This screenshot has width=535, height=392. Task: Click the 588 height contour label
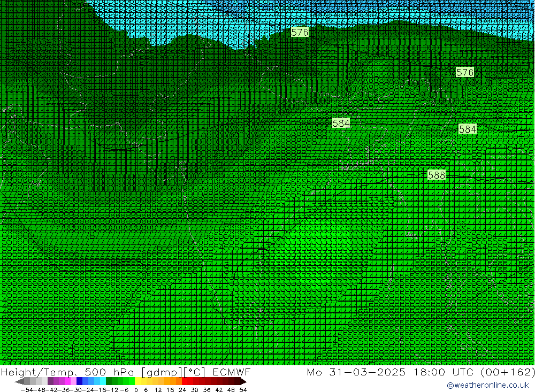coord(437,175)
